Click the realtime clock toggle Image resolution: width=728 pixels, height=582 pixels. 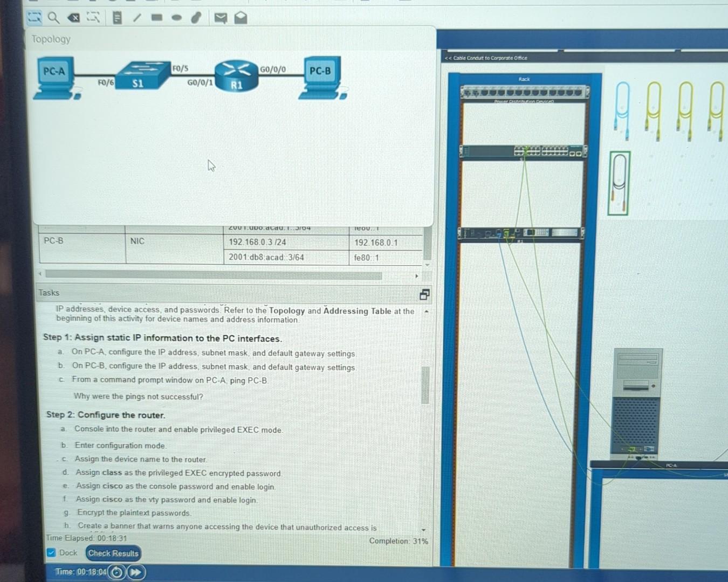116,572
